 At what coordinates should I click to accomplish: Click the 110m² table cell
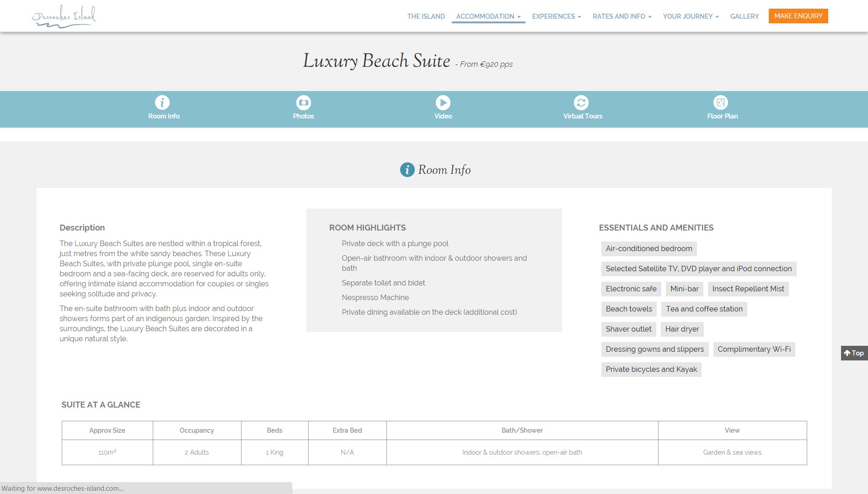coord(107,452)
